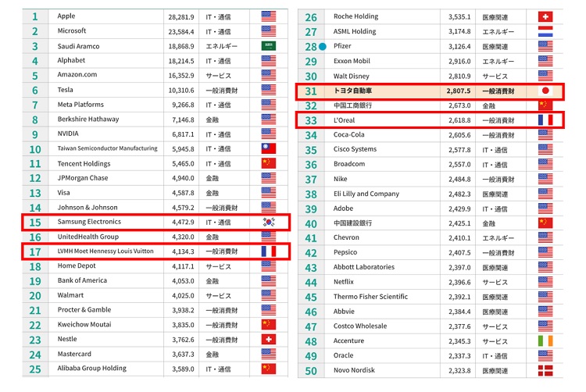This screenshot has width=586, height=392.
Task: Click the China flag next to Kweichow Moutai
Action: [x=268, y=325]
